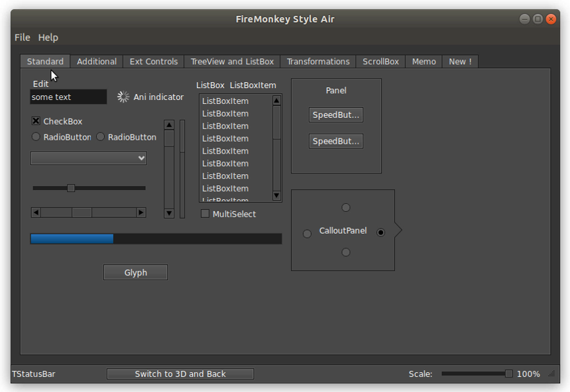Click the CalloutPanel label text
Image resolution: width=570 pixels, height=392 pixels.
(343, 230)
